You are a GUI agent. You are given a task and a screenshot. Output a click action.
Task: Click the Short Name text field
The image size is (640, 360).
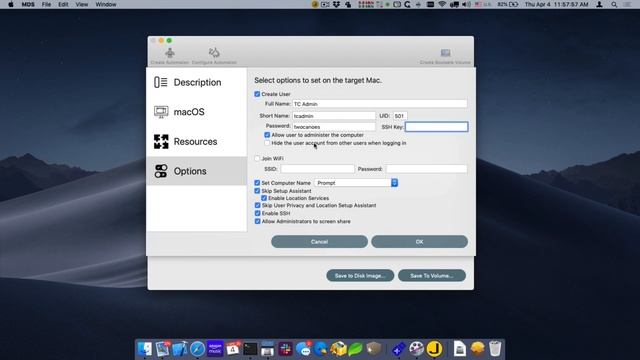333,116
